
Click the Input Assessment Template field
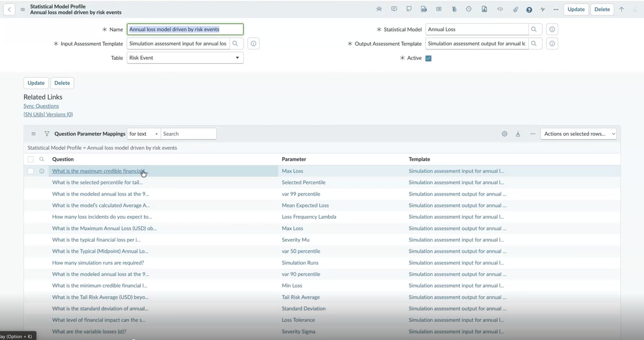[x=178, y=44]
